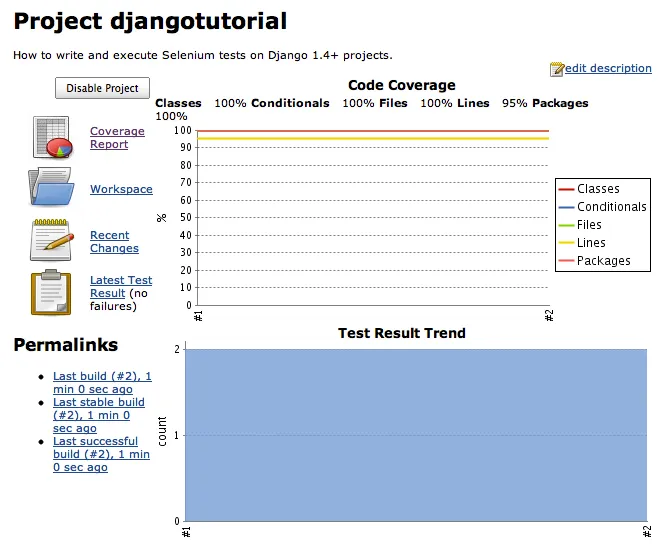Open the Workspace link

click(x=121, y=189)
